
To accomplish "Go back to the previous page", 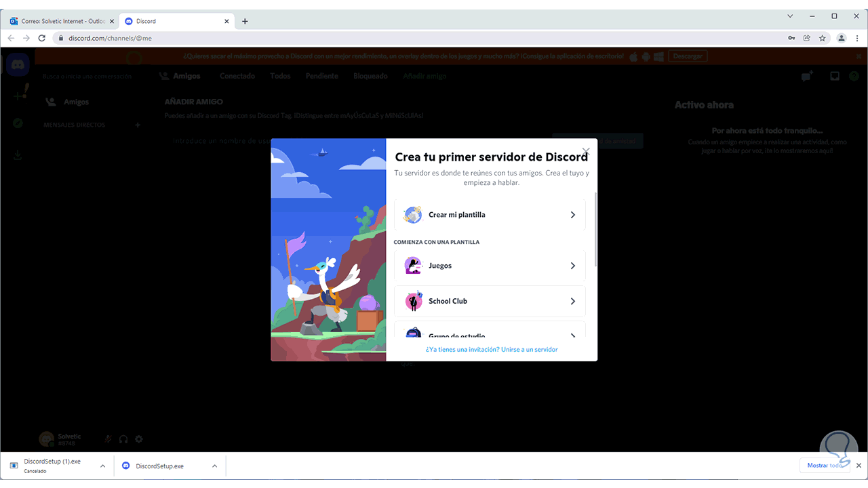I will point(11,38).
